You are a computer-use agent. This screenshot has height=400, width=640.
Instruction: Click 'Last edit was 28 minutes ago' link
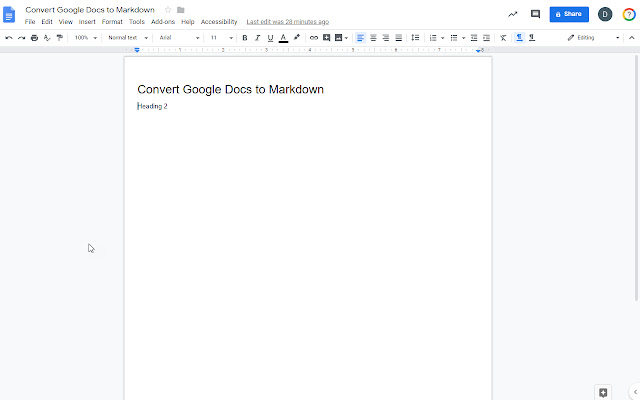(288, 22)
